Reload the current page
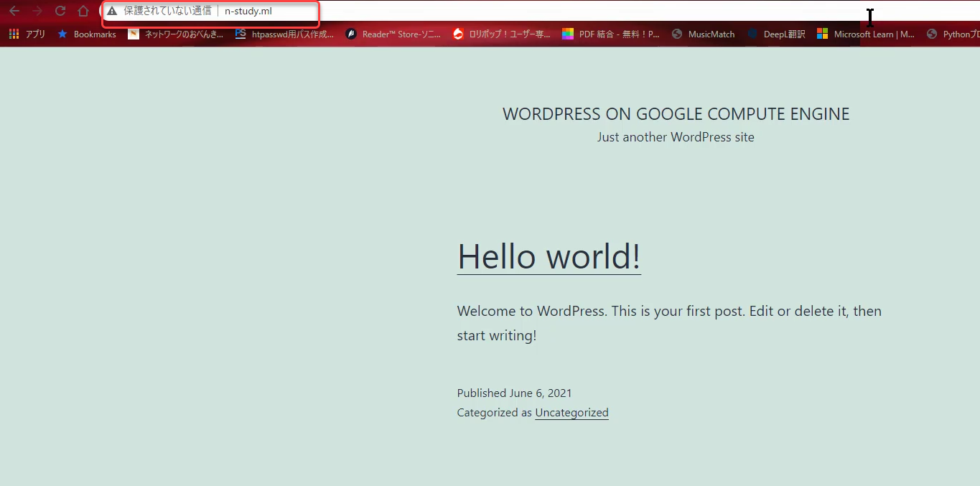This screenshot has height=486, width=980. click(60, 11)
